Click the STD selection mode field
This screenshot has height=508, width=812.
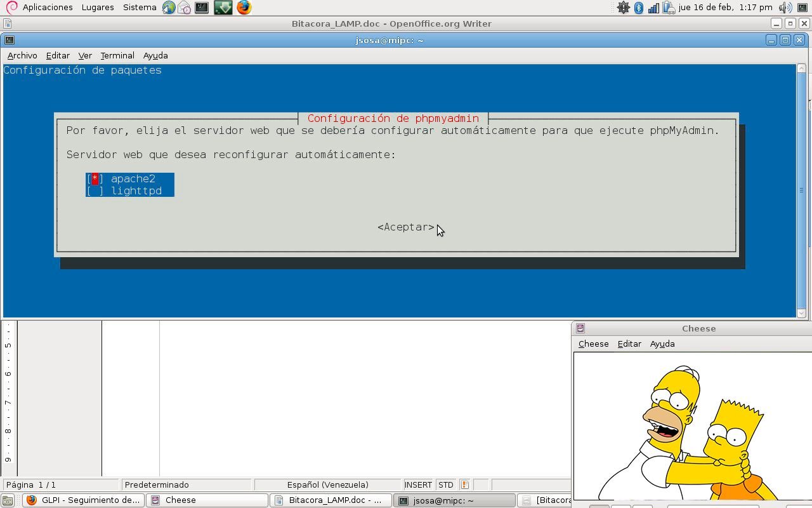coord(446,485)
